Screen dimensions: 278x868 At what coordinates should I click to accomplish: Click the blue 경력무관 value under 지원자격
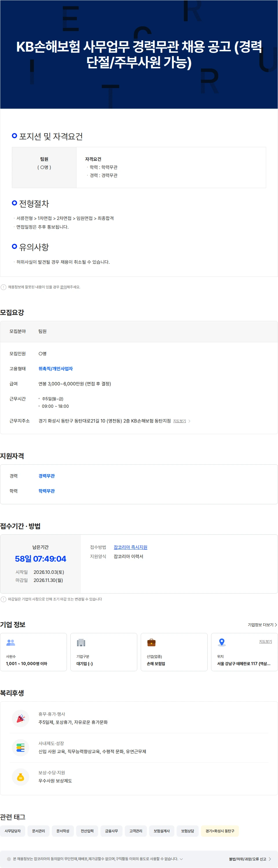[46, 476]
